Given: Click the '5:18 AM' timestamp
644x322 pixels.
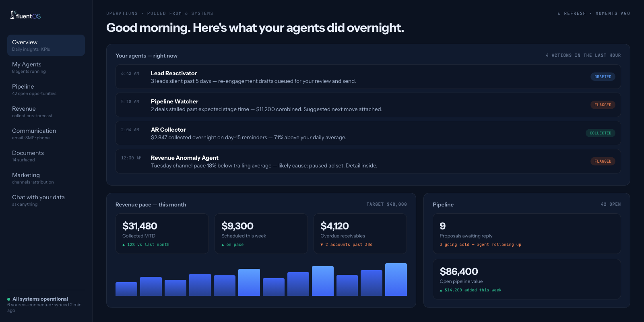Looking at the screenshot, I should (x=130, y=102).
